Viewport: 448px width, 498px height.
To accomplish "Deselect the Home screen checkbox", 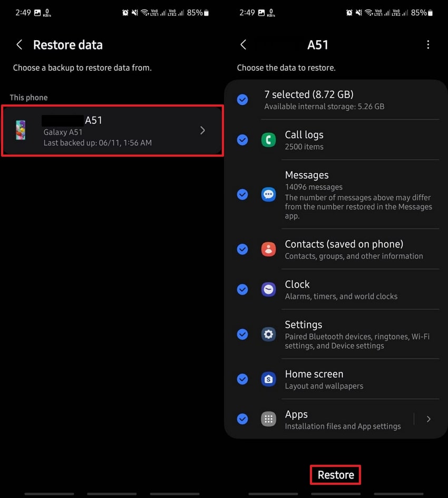I will pos(242,379).
